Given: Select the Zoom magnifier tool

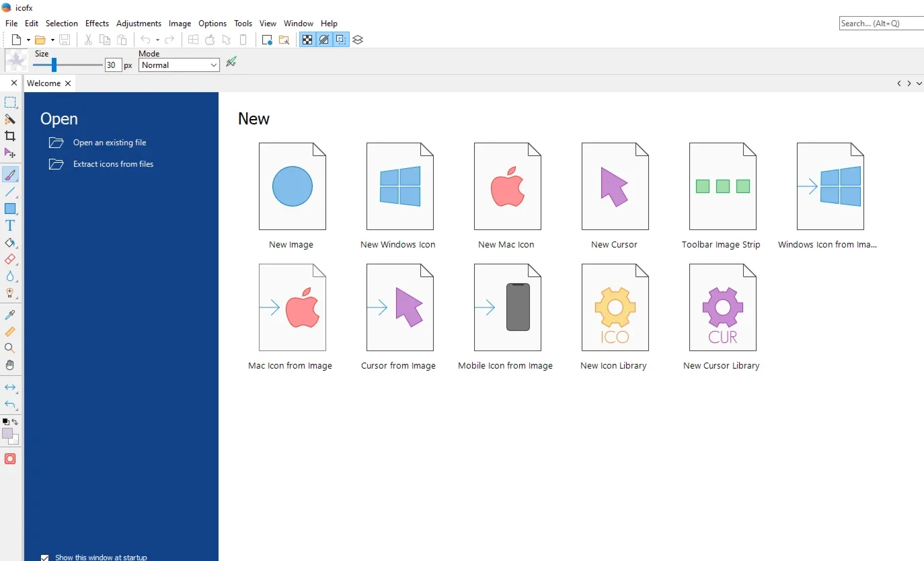Looking at the screenshot, I should point(10,348).
